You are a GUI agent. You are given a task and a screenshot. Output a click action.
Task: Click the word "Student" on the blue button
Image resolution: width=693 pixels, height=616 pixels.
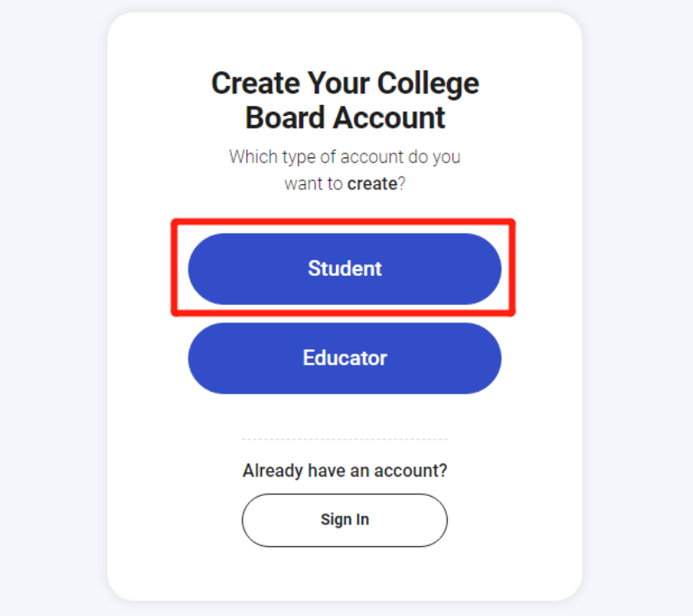344,268
